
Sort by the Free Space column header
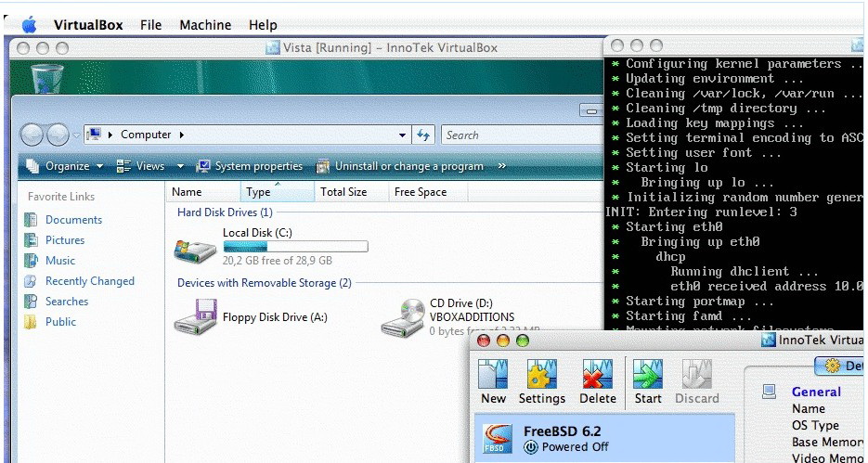(x=427, y=192)
